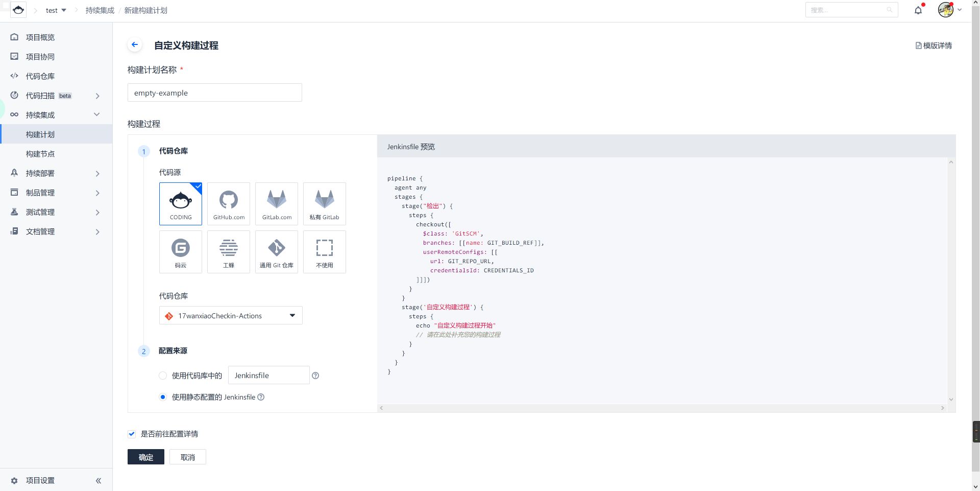The image size is (980, 491).
Task: Pick the 码云 code source icon
Action: (181, 251)
